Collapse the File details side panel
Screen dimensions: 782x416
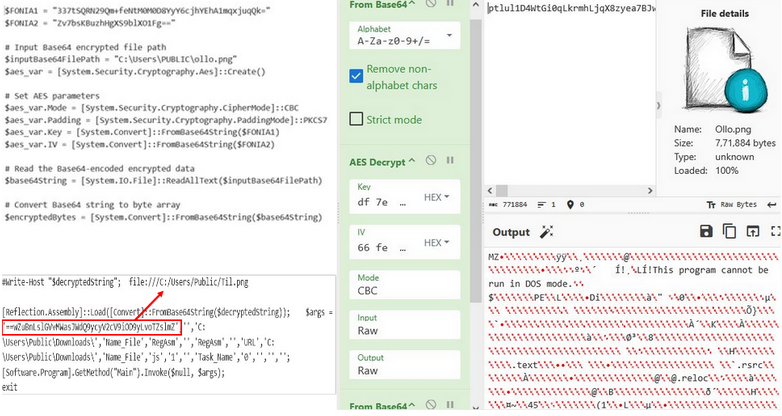(x=658, y=105)
